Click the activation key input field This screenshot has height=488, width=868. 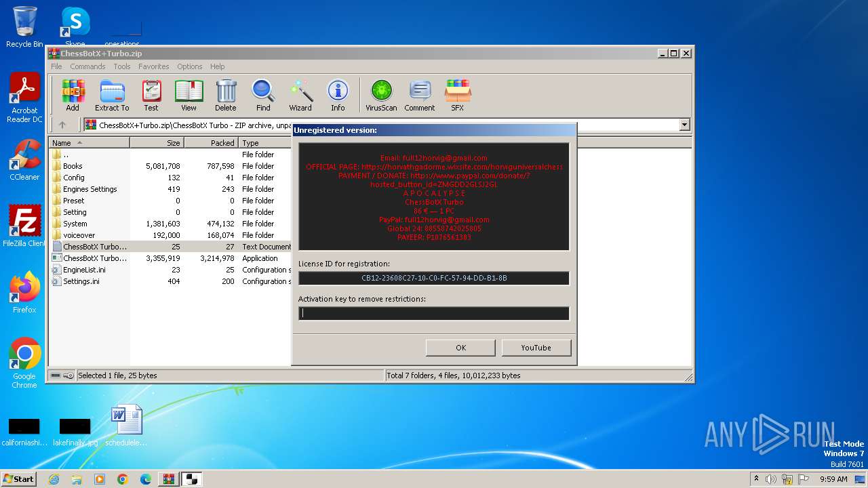434,313
